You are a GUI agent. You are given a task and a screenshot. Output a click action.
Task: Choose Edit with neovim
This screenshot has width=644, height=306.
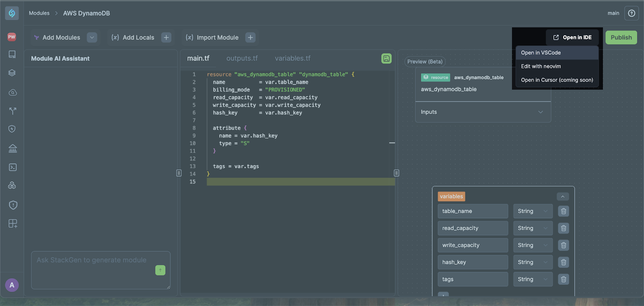pos(557,66)
